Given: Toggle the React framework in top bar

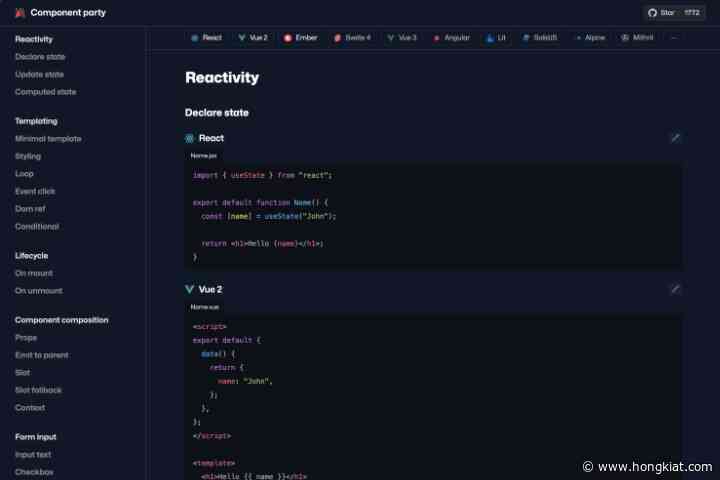Looking at the screenshot, I should 207,38.
